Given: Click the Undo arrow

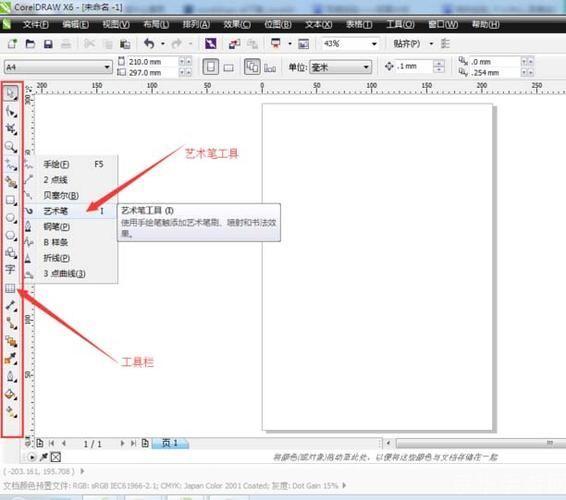Looking at the screenshot, I should click(149, 44).
